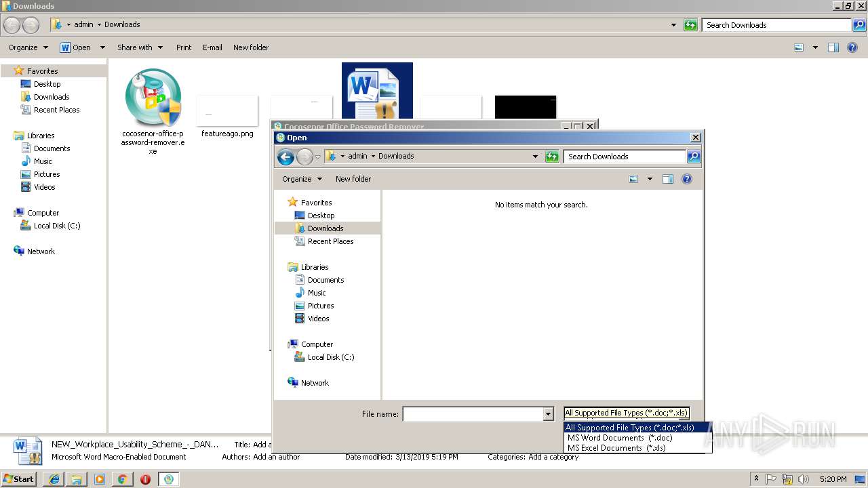The image size is (868, 488).
Task: Open the file type combo box
Action: tap(627, 413)
